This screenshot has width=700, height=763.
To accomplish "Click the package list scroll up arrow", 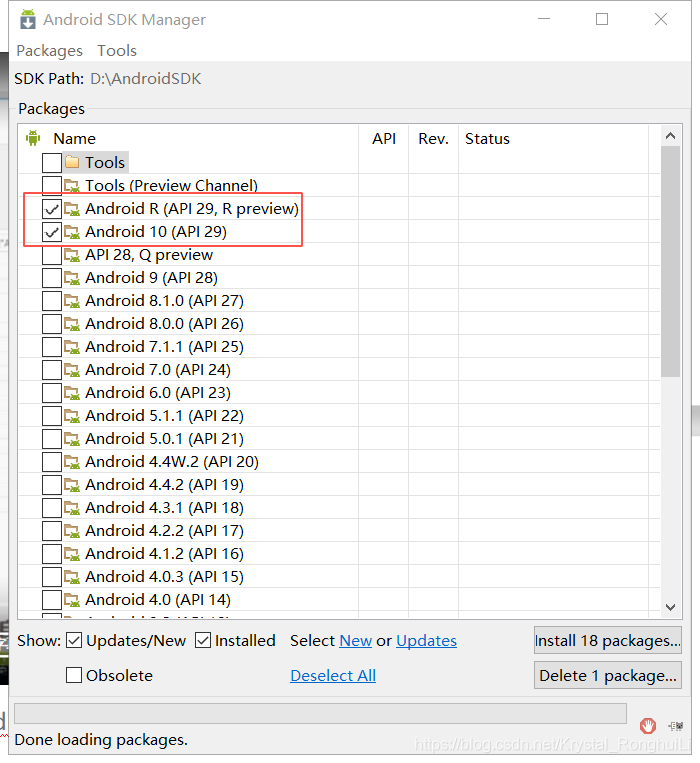I will point(670,136).
